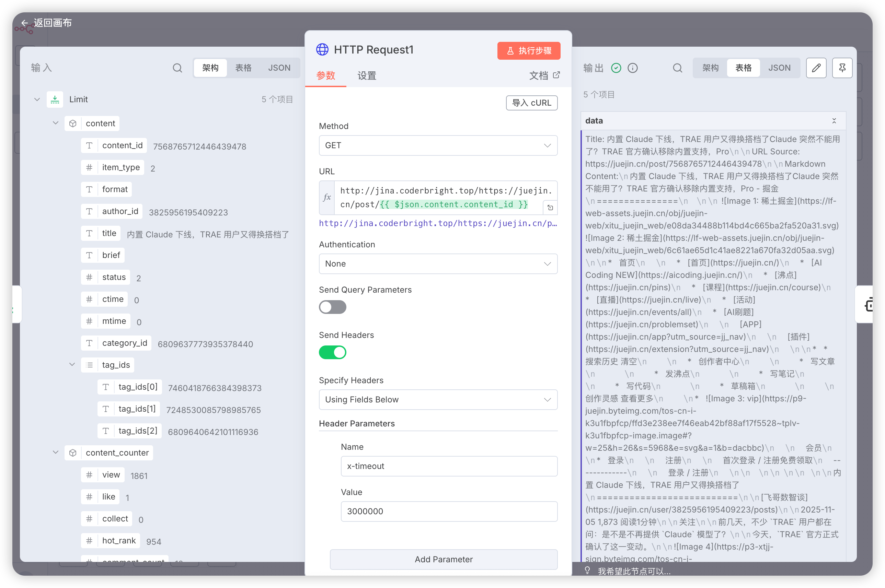
Task: Click the fx expression icon in URL field
Action: pyautogui.click(x=327, y=198)
